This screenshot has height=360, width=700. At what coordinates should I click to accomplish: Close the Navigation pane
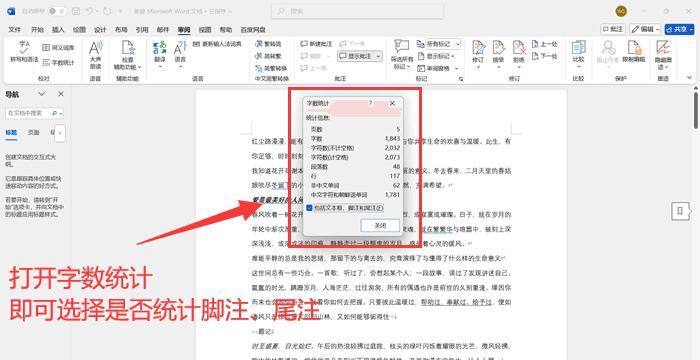[61, 94]
